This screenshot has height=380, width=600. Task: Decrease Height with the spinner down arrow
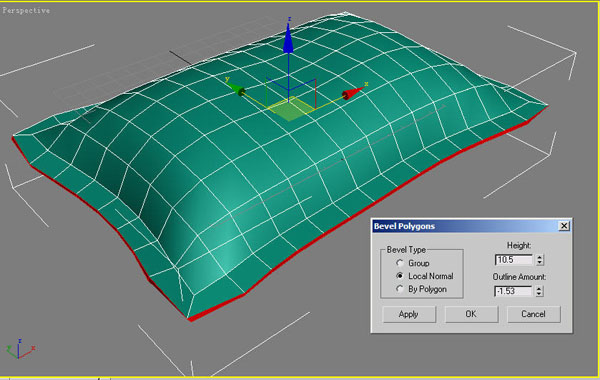540,263
